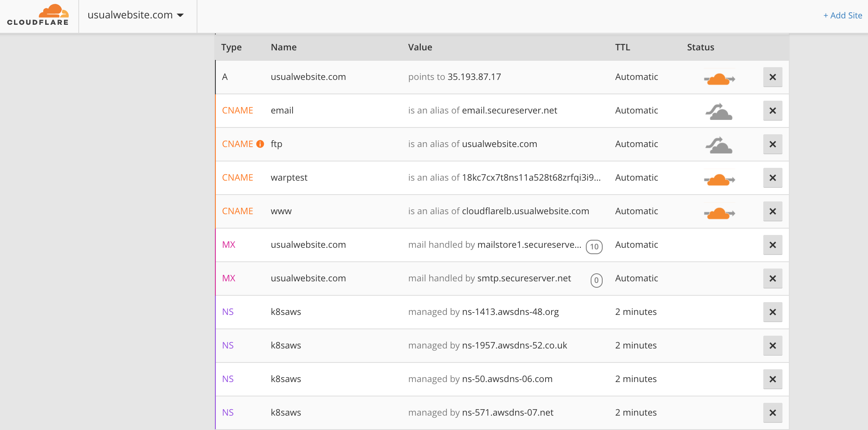
Task: Click the name 'warptest' in CNAME row
Action: [x=289, y=177]
